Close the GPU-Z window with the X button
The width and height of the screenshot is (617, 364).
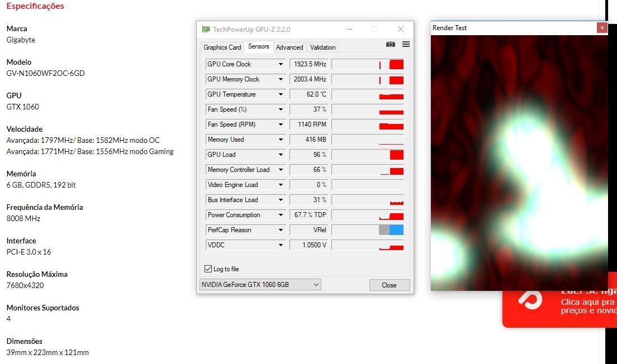[401, 29]
